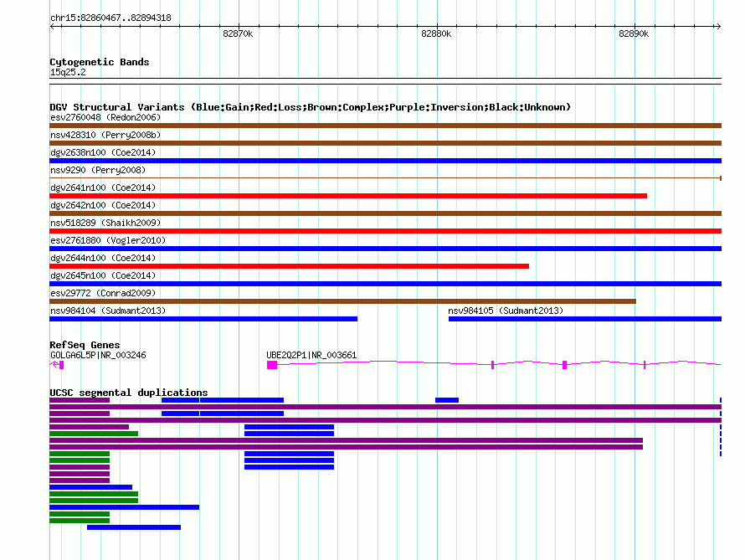
Task: Select the Cytogenetic Bands track title
Action: coord(100,62)
